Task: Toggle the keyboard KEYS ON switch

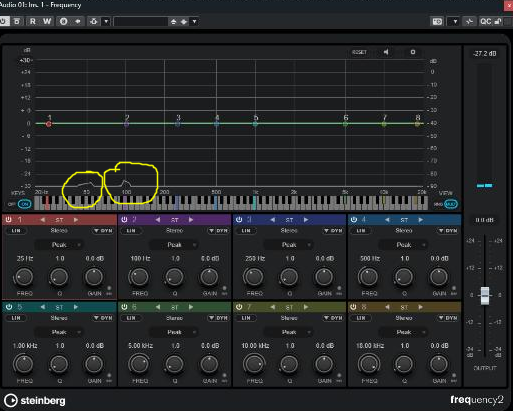Action: (x=24, y=204)
